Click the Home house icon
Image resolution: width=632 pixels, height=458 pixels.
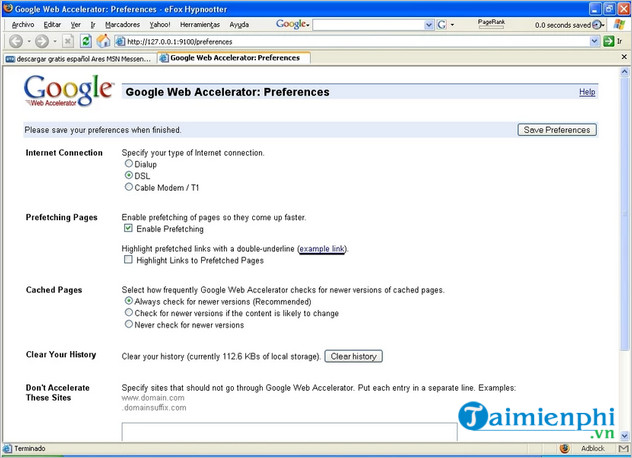coord(103,41)
